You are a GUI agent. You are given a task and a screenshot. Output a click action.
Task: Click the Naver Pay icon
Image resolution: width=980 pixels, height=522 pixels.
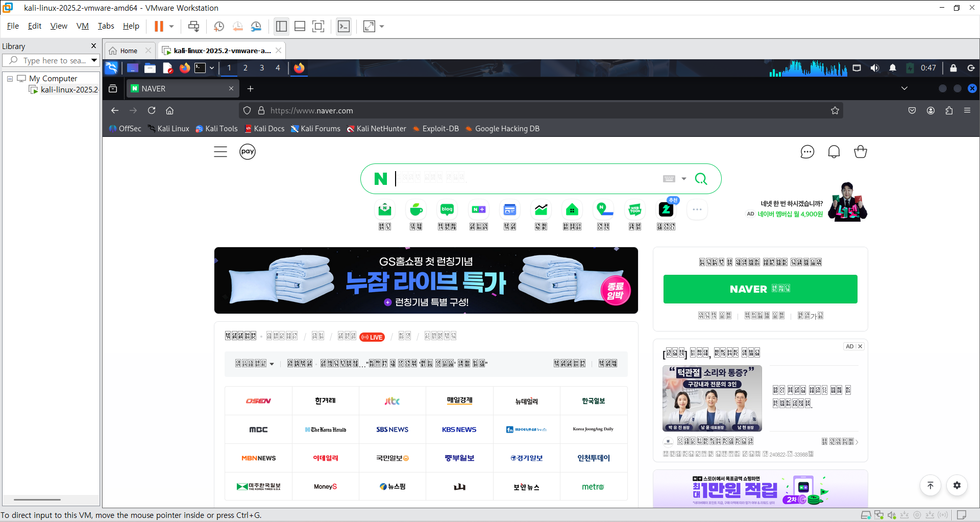pyautogui.click(x=248, y=152)
